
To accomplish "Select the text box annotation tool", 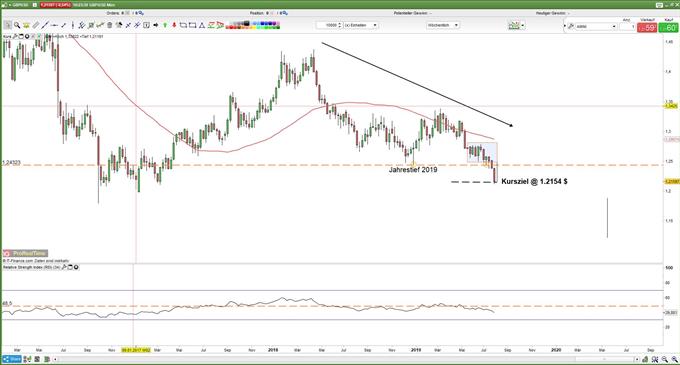I will point(146,25).
